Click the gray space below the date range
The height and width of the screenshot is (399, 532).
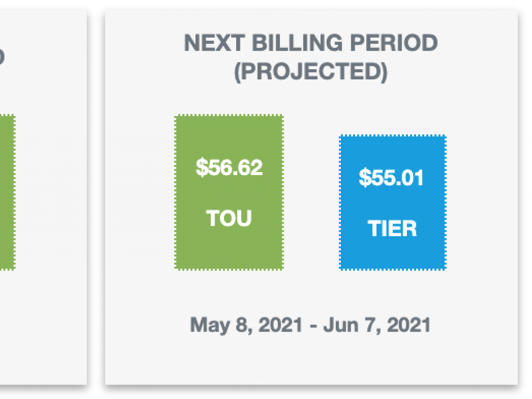point(310,360)
